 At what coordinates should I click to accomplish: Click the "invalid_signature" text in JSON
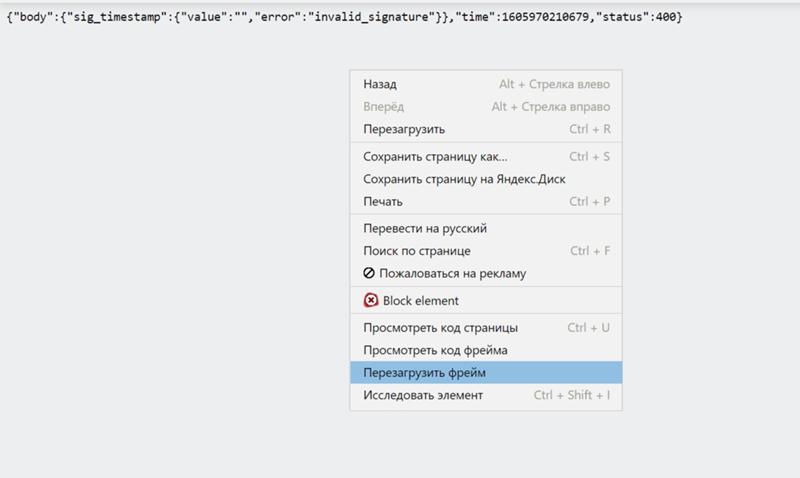tap(373, 19)
